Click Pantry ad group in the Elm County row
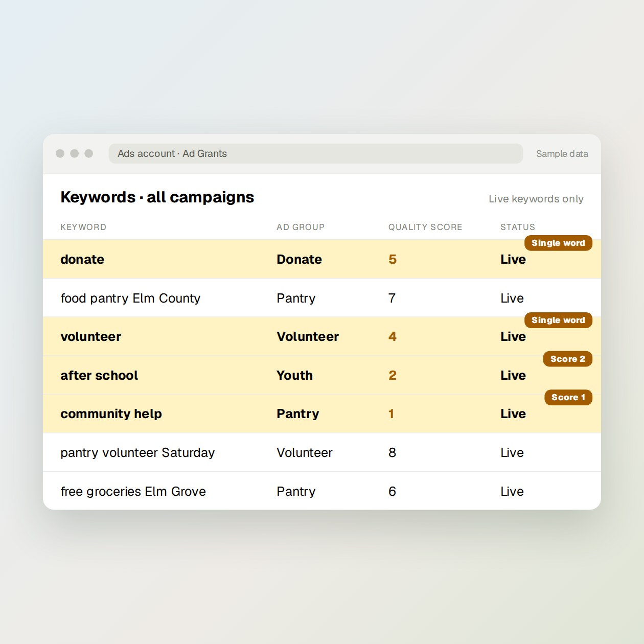Viewport: 644px width, 644px height. pos(296,298)
